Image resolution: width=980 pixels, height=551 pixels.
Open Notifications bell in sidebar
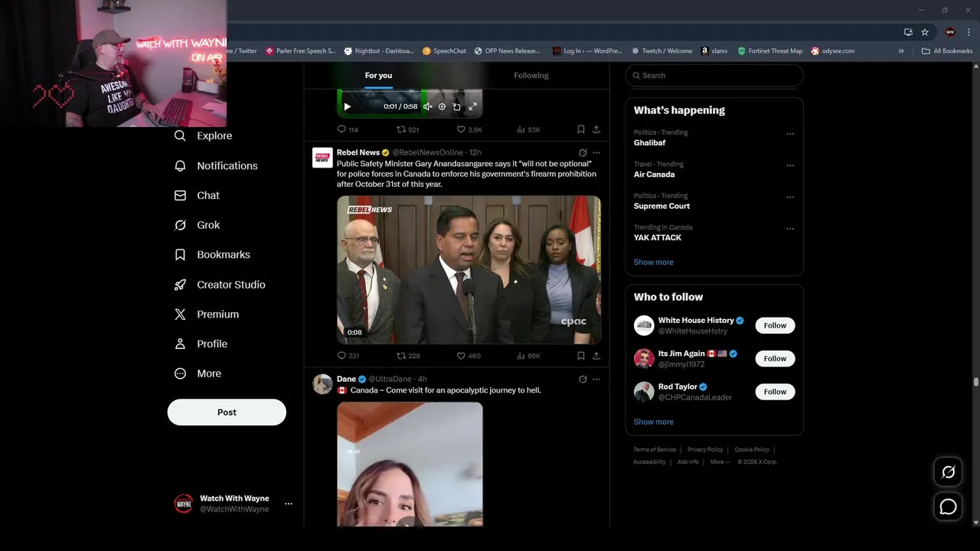point(216,165)
